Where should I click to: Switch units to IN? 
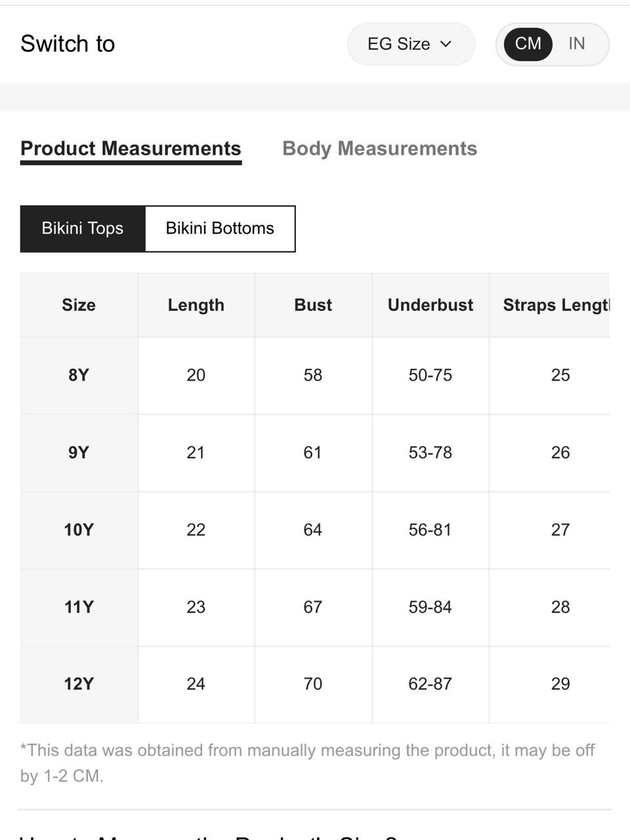[577, 44]
